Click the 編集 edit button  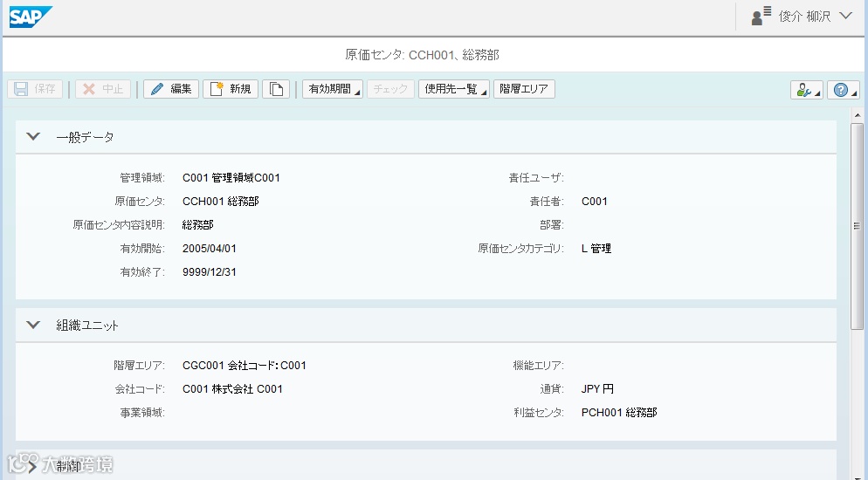click(x=171, y=89)
